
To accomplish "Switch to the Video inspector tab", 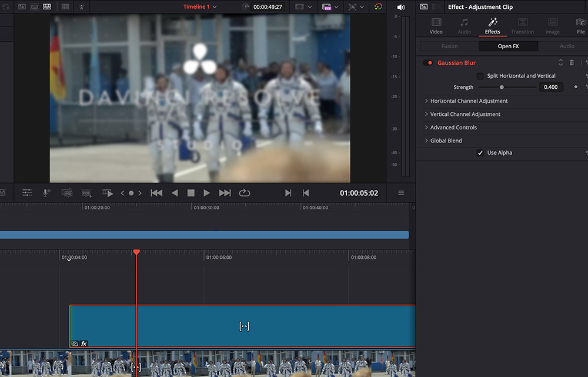I will coord(436,26).
